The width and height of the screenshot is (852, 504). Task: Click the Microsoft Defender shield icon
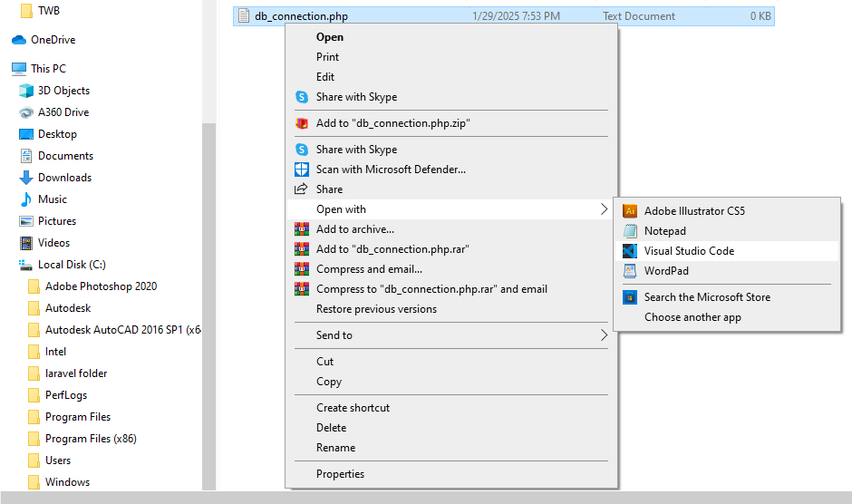(x=302, y=170)
